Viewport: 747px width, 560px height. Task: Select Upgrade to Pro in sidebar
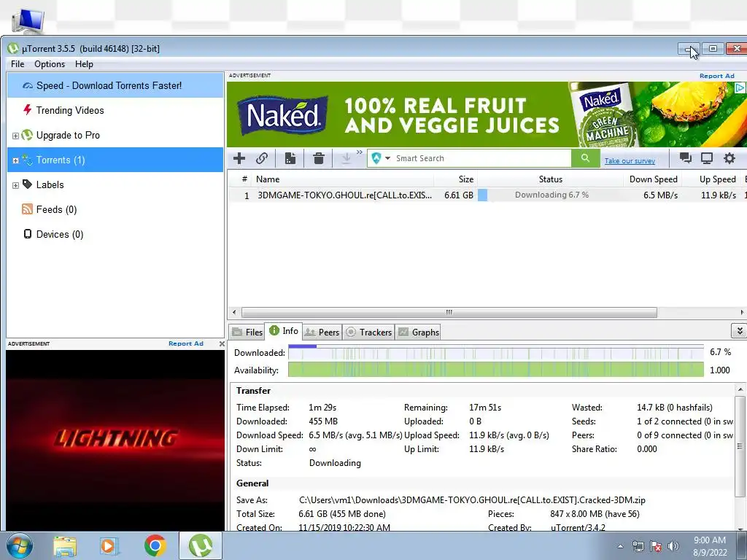pos(115,135)
